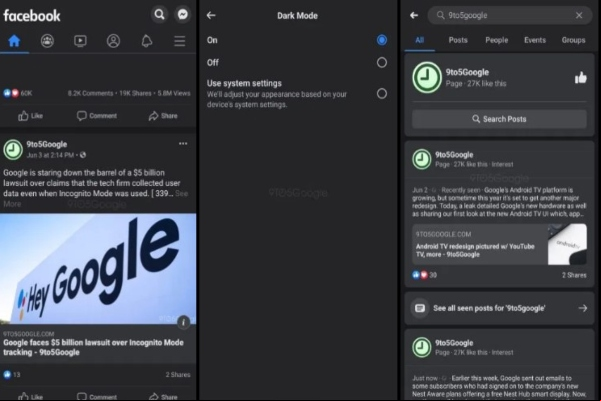View reactions on the 13 likes post

(11, 375)
